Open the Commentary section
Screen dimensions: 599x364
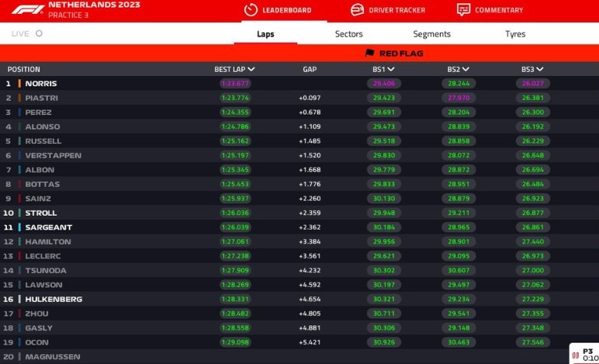(x=499, y=10)
